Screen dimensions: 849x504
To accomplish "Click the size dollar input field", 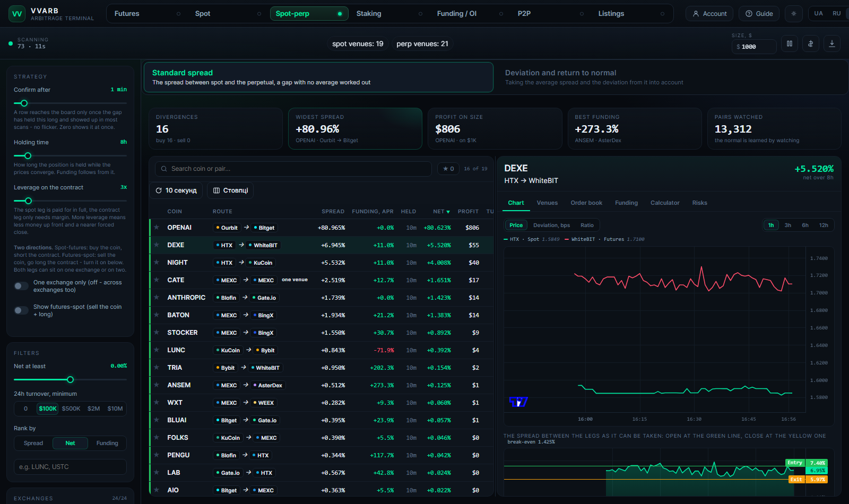I will coord(753,47).
